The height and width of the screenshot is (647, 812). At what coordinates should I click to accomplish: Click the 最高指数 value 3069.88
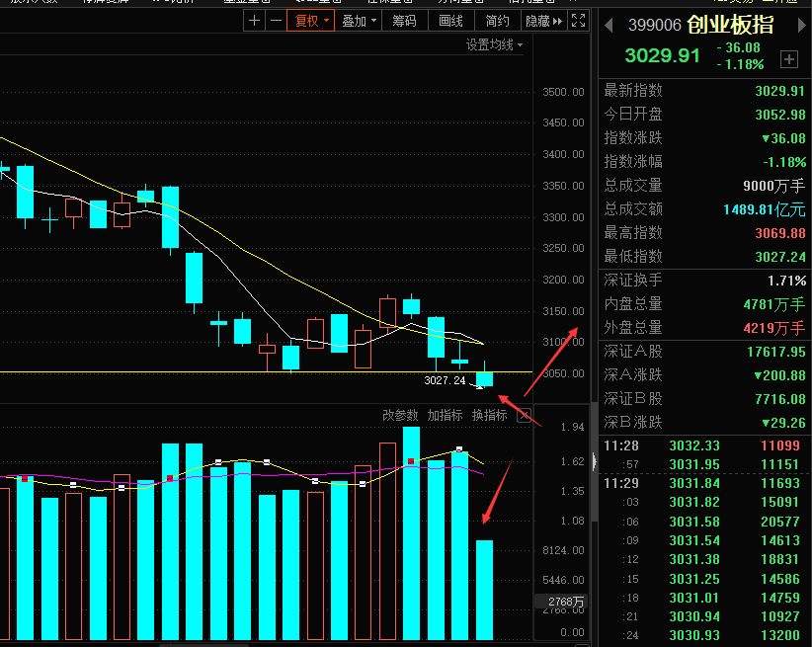[x=779, y=233]
